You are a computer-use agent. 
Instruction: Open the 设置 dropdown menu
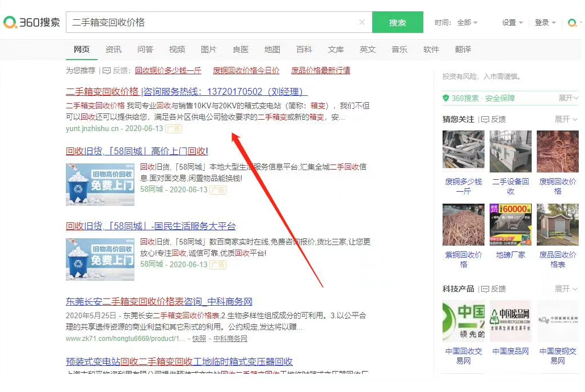pyautogui.click(x=512, y=23)
